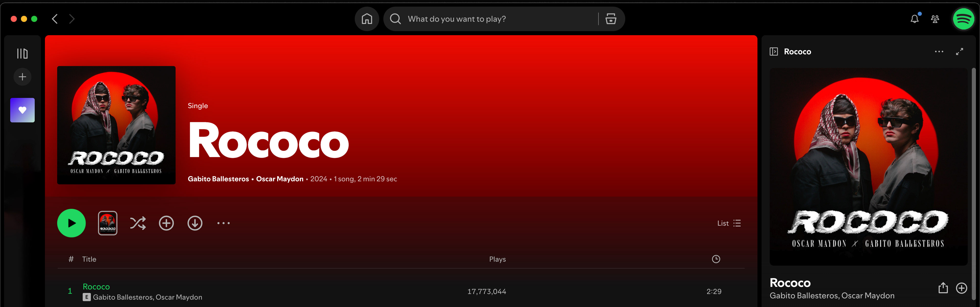Expand Now Playing view to fullscreen
The image size is (980, 307).
(x=960, y=51)
